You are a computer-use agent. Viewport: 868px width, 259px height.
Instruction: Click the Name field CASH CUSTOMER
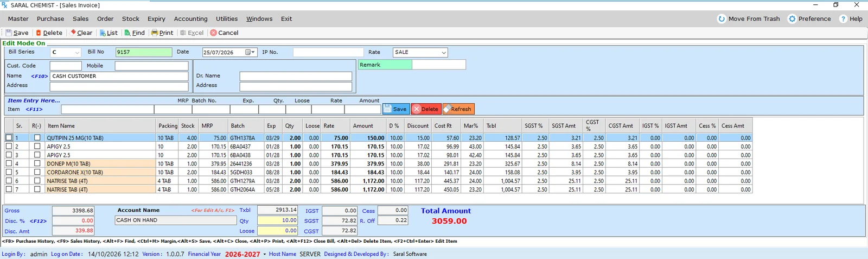point(119,76)
